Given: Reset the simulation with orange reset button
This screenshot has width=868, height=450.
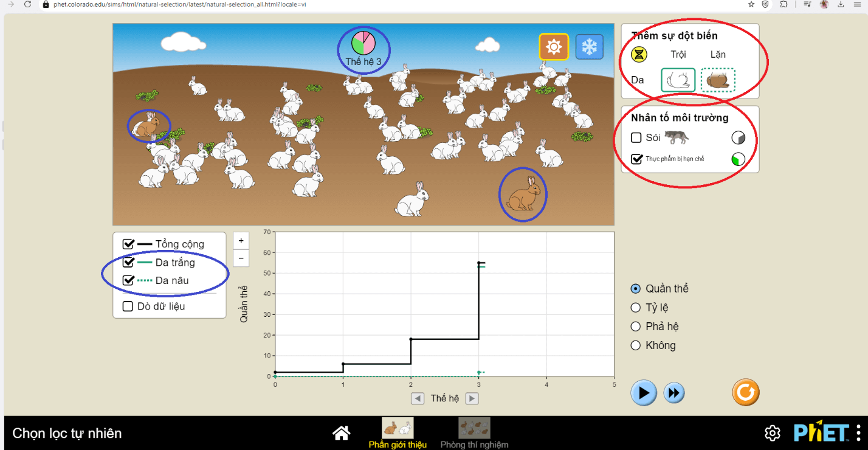Looking at the screenshot, I should (745, 392).
